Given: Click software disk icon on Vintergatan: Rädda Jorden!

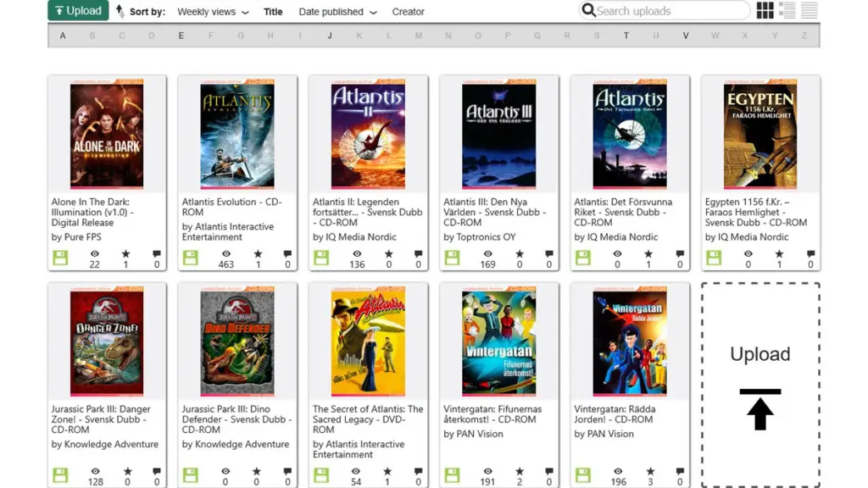Looking at the screenshot, I should 583,474.
